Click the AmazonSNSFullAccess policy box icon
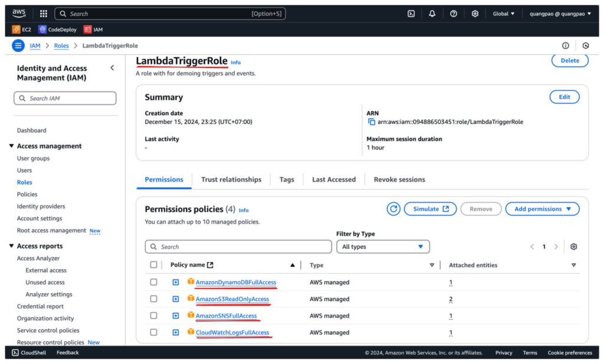Viewport: 604px width, 364px height. [x=191, y=315]
